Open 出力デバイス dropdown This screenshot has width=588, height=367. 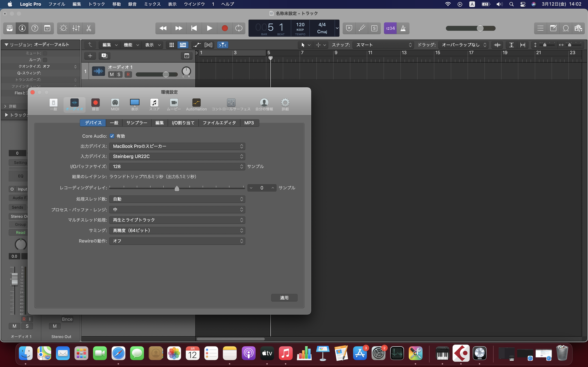(177, 146)
